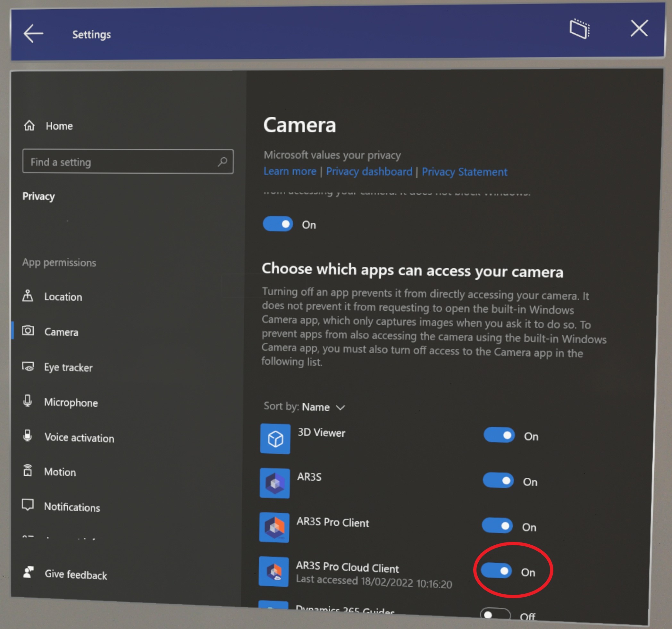Open the Privacy dashboard link
Screen dimensions: 672x629
[369, 172]
